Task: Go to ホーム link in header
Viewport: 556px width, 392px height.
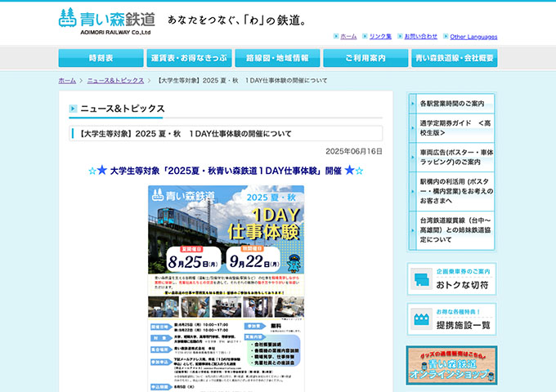Action: pos(348,37)
